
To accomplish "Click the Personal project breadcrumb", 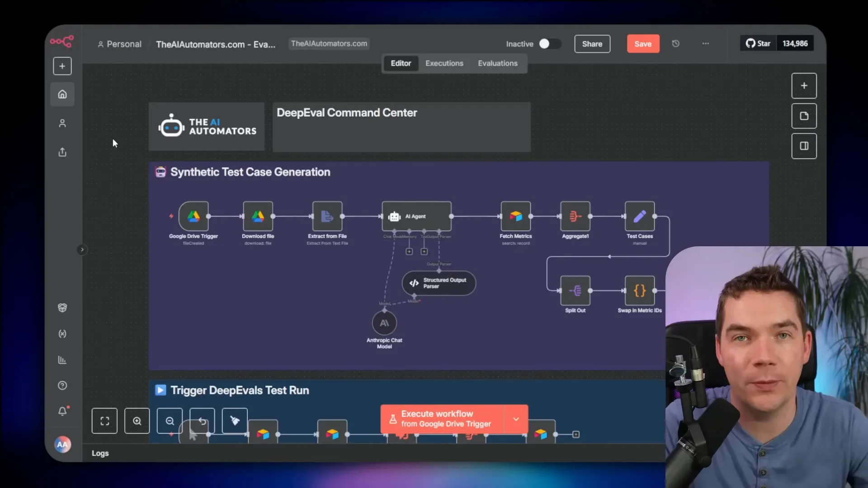I will (x=119, y=44).
